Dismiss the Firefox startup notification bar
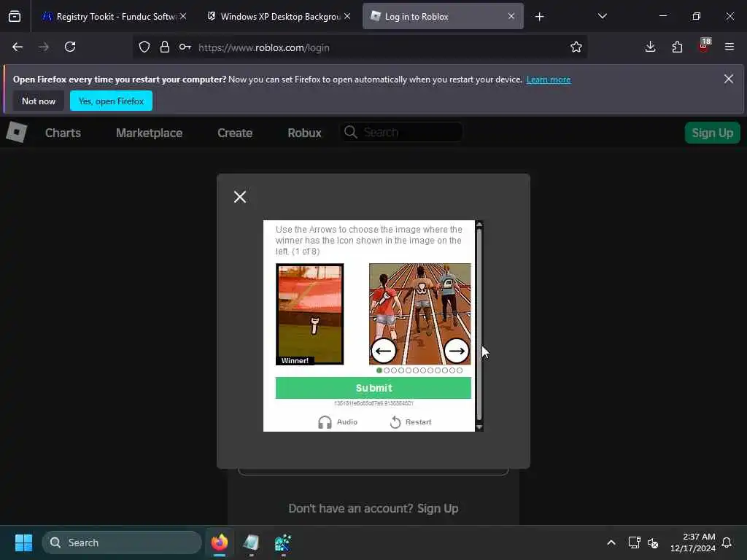Image resolution: width=747 pixels, height=560 pixels. click(729, 79)
